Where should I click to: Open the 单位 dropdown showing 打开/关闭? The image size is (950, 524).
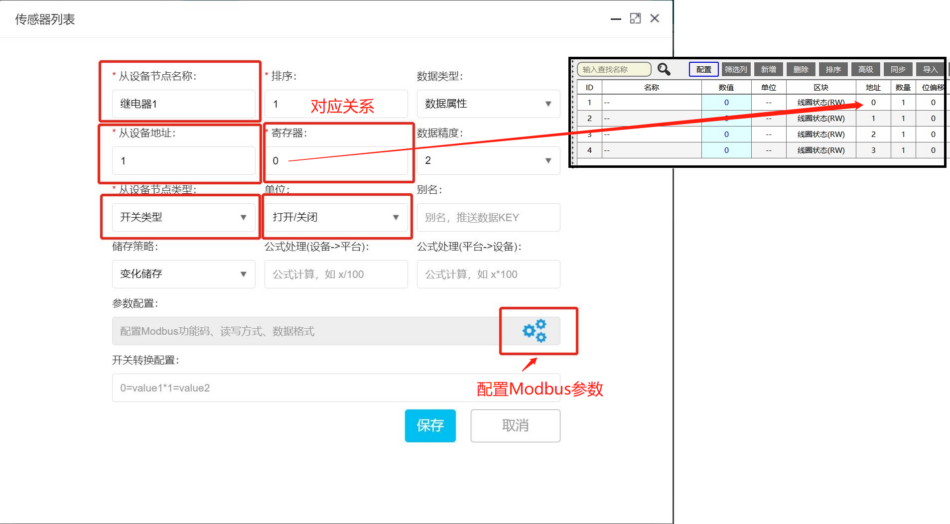tap(336, 217)
